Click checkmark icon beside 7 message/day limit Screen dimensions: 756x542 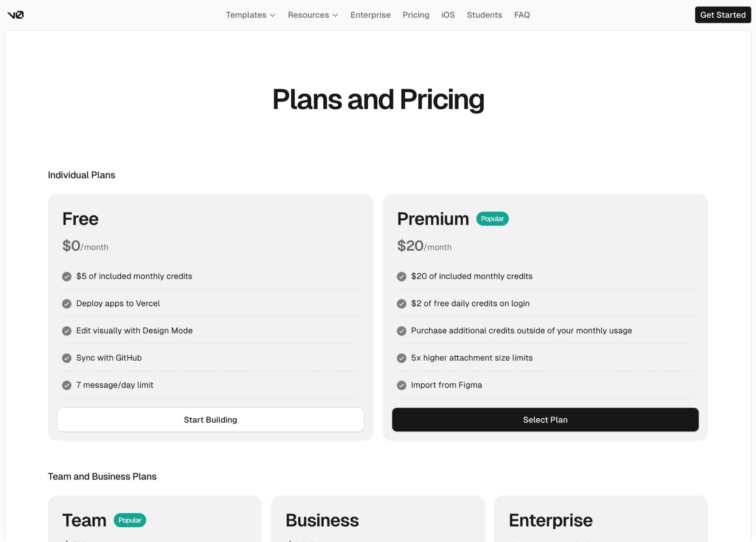click(x=67, y=385)
